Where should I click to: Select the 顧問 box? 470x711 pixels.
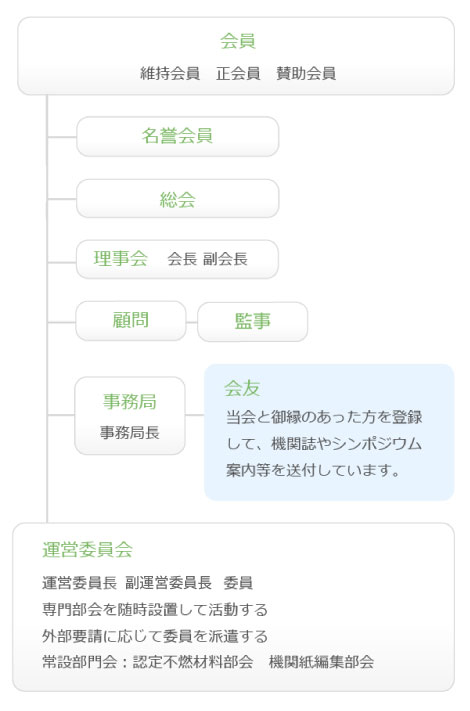(131, 321)
